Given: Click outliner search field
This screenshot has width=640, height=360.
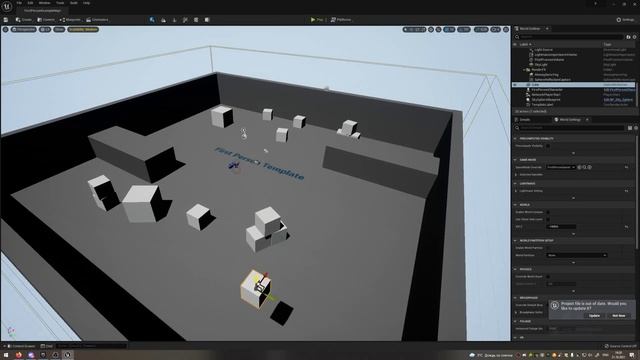Looking at the screenshot, I should tap(569, 37).
